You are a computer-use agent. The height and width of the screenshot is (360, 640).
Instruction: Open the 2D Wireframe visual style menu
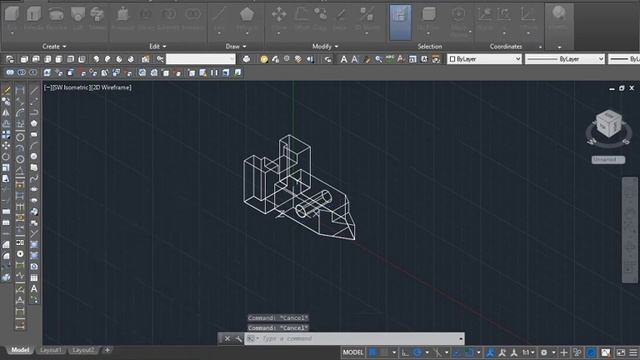coord(111,88)
